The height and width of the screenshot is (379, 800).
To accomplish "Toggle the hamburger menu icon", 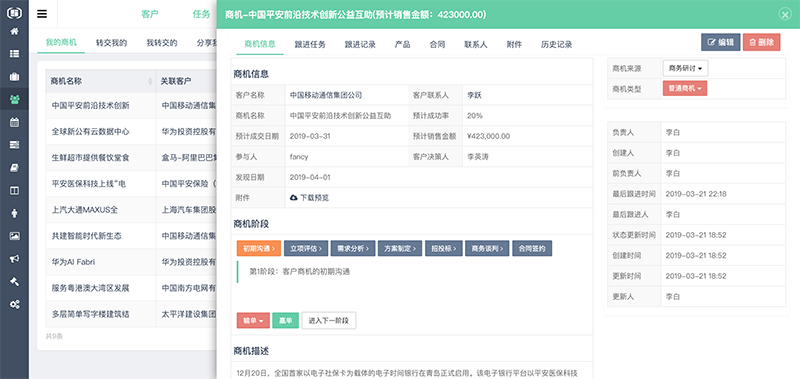I will pos(42,14).
